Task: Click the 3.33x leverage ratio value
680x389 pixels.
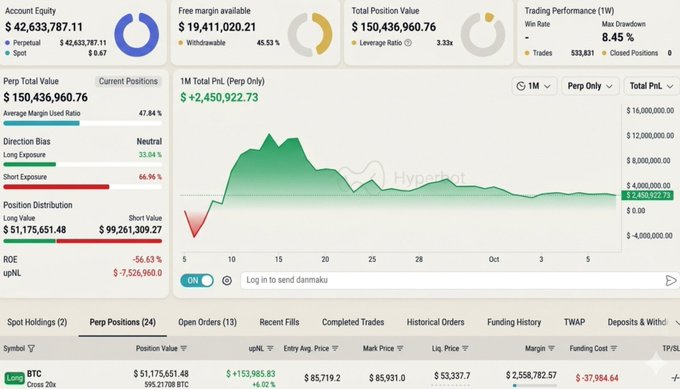Action: click(445, 43)
